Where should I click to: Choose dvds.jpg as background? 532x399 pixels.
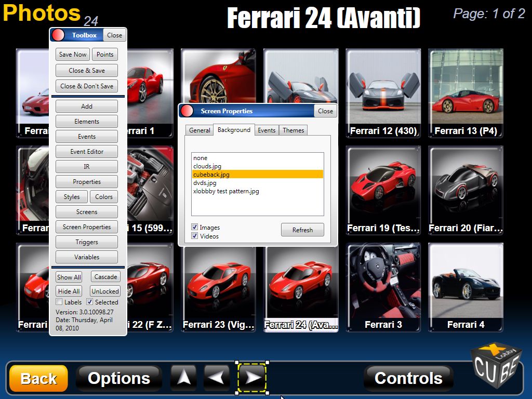257,183
